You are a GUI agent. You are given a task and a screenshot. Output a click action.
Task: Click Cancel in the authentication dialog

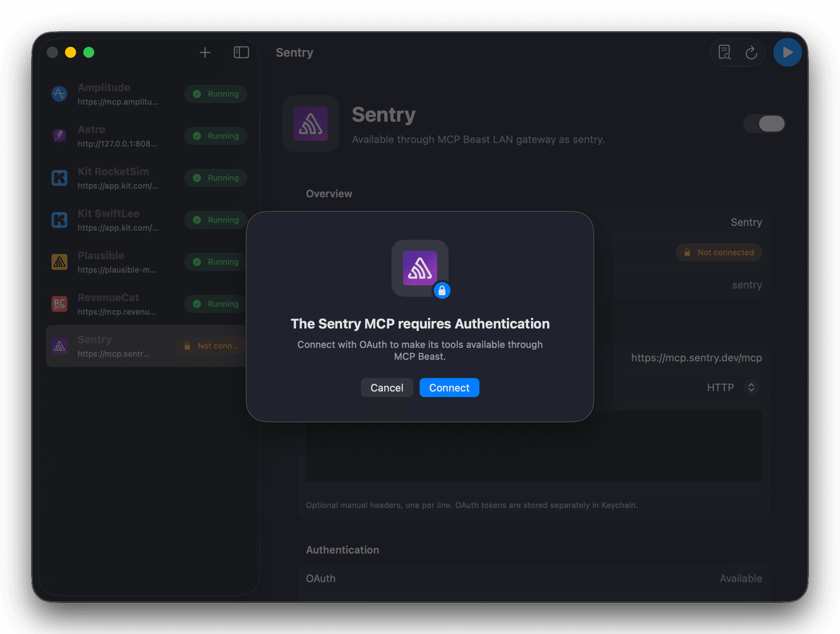coord(387,388)
